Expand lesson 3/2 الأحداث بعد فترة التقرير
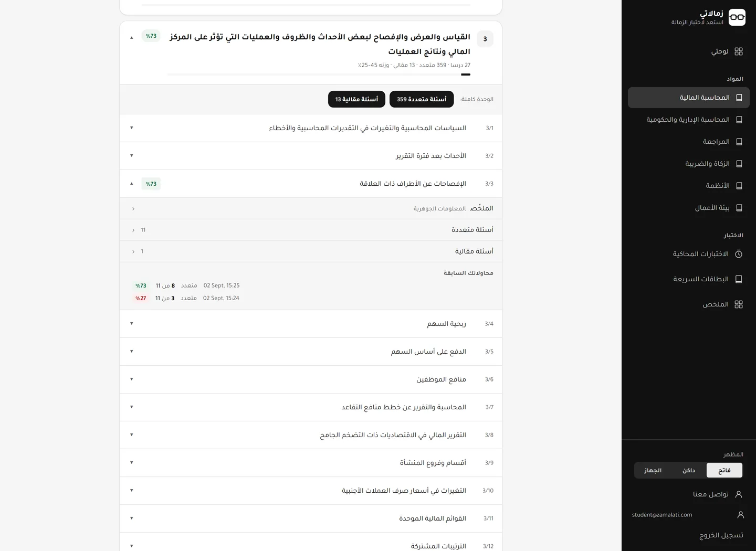The image size is (756, 551). click(311, 156)
